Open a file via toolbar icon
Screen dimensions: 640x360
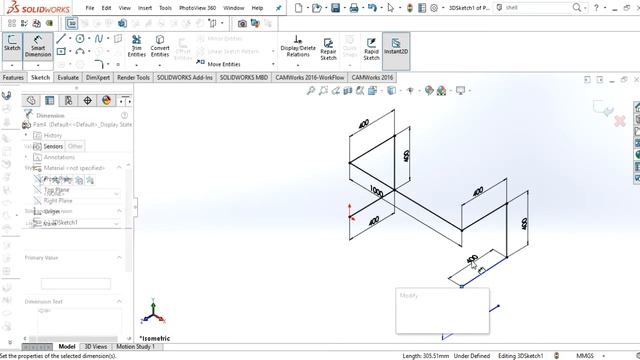(x=317, y=8)
